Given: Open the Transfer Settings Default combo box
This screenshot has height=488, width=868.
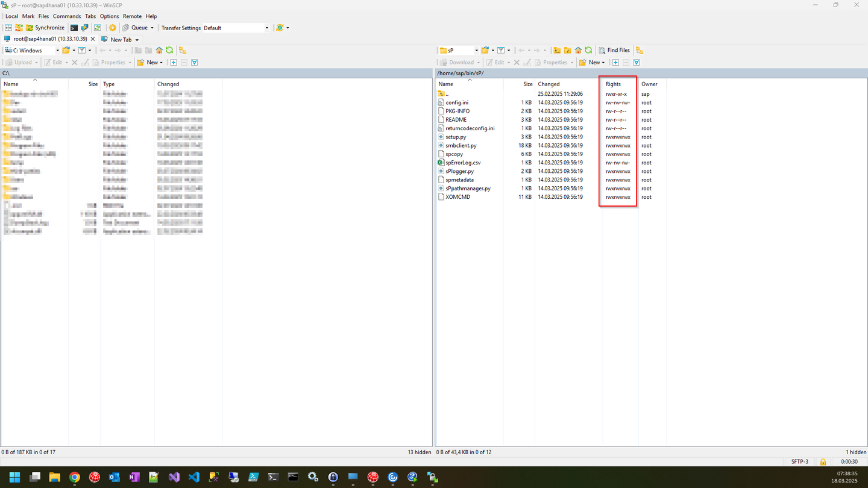Looking at the screenshot, I should click(236, 28).
